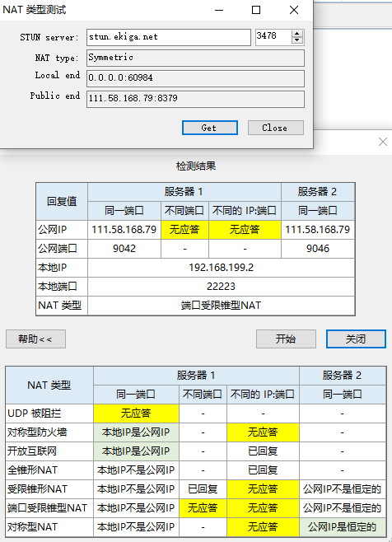The width and height of the screenshot is (392, 542).
Task: Select the 9042 public port cell
Action: (x=124, y=249)
